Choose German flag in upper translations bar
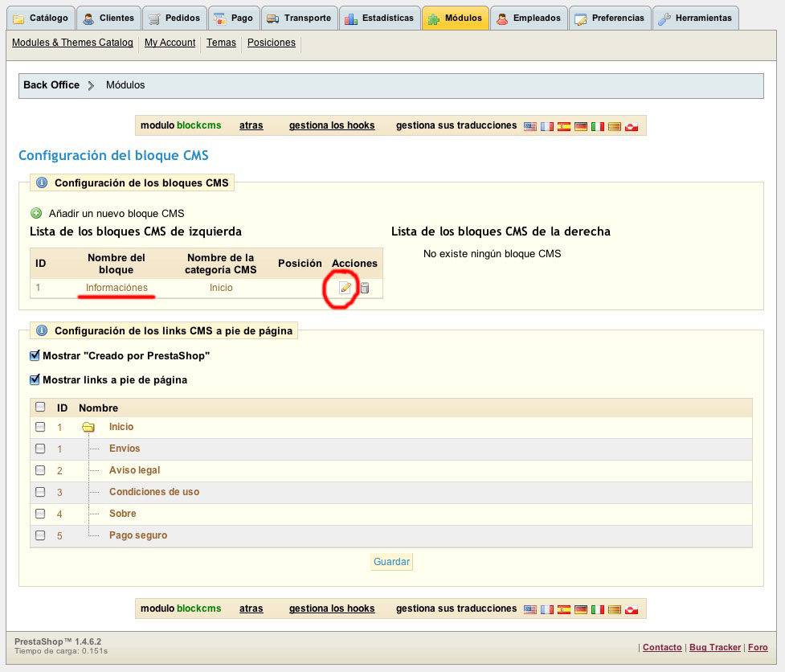 pyautogui.click(x=581, y=126)
